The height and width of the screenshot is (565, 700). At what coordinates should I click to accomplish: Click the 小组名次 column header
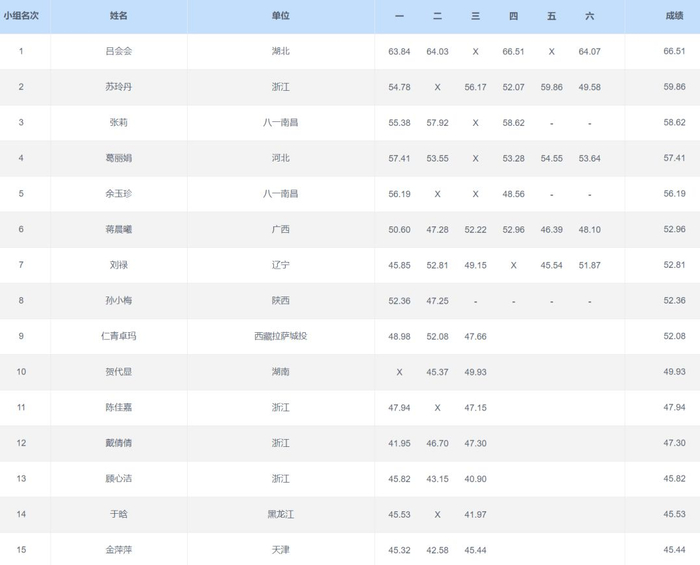click(21, 16)
